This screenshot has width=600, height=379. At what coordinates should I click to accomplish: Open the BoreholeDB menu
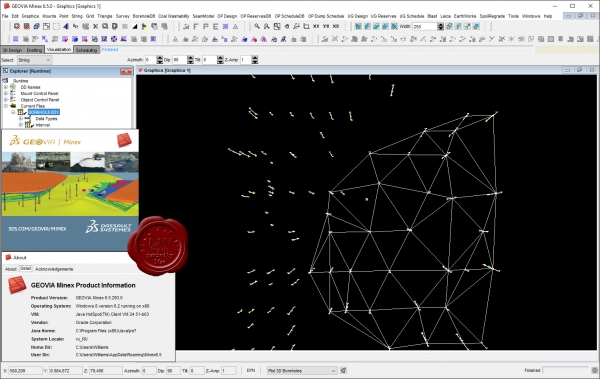[144, 16]
